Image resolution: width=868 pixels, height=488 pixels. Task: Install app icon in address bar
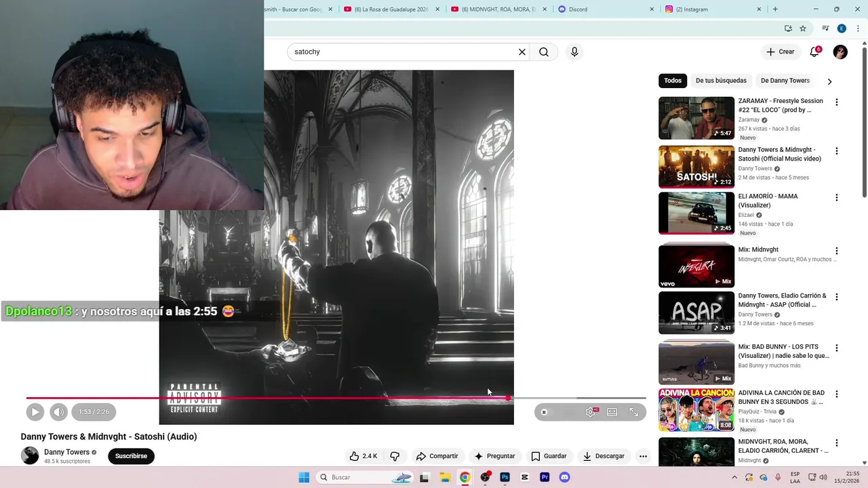pos(788,28)
